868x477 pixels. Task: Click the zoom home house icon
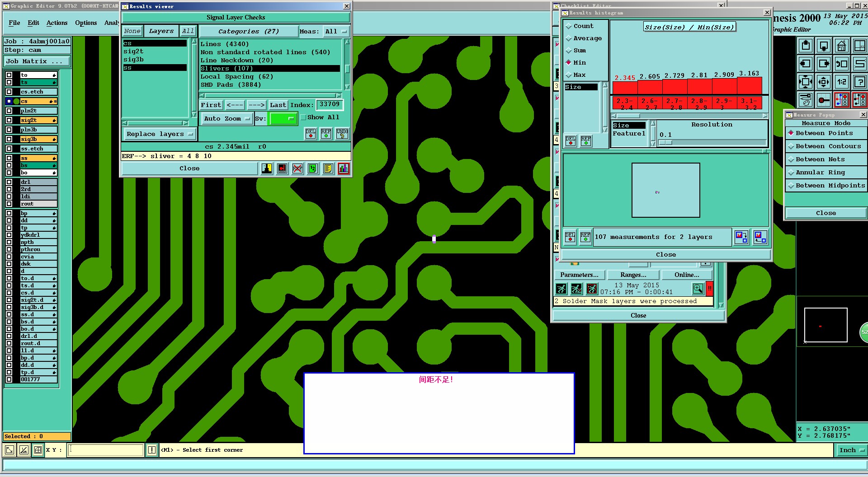841,46
